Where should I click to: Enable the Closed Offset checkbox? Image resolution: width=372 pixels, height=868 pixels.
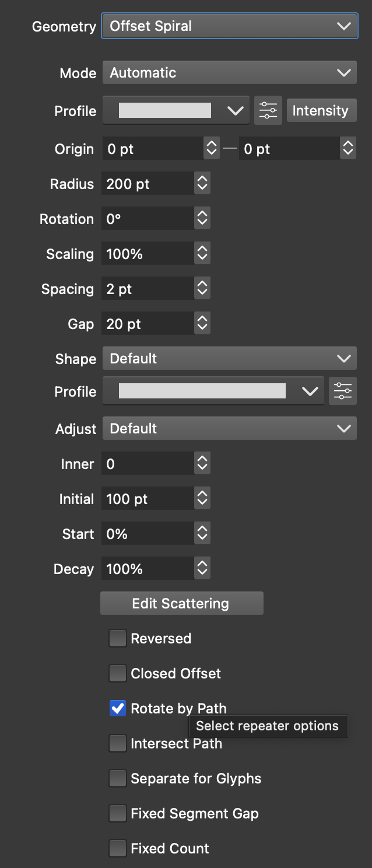point(118,673)
